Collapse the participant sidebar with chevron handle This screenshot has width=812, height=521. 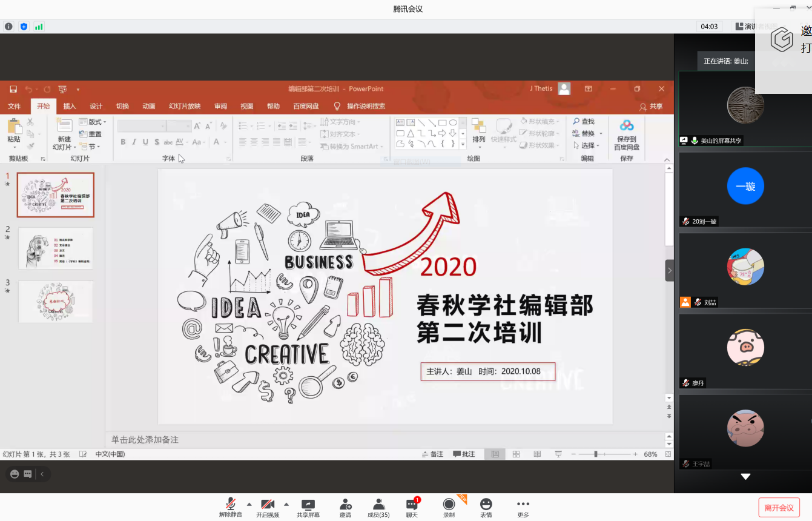point(669,270)
